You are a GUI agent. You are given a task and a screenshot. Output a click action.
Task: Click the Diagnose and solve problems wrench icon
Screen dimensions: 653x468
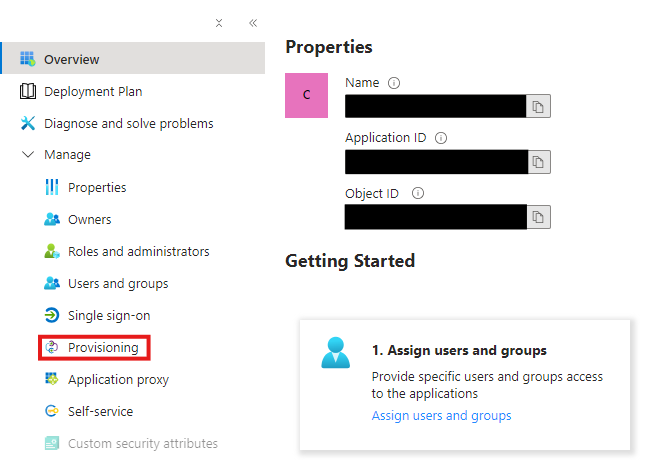pos(28,123)
